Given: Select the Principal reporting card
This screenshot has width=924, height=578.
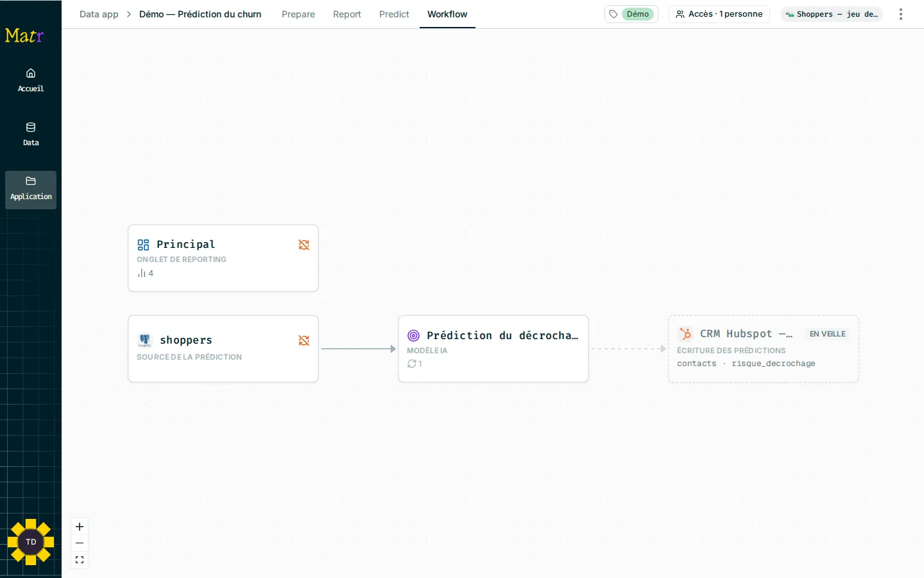Looking at the screenshot, I should [x=223, y=258].
